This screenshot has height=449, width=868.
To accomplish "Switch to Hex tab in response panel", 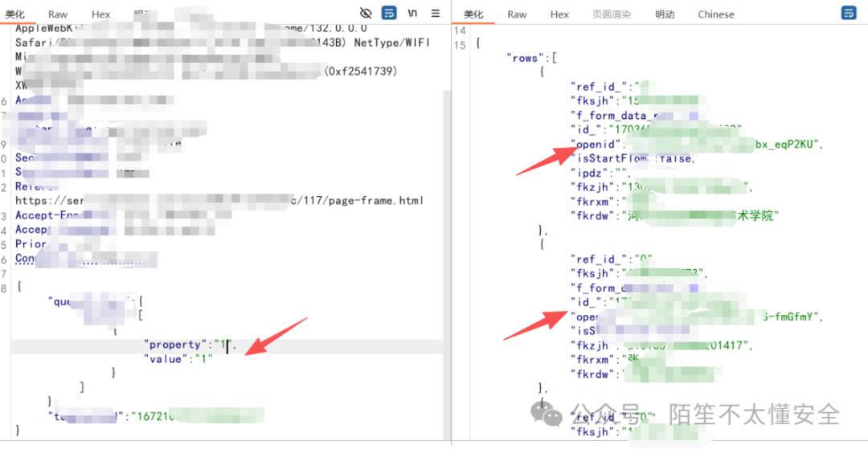I will point(559,14).
